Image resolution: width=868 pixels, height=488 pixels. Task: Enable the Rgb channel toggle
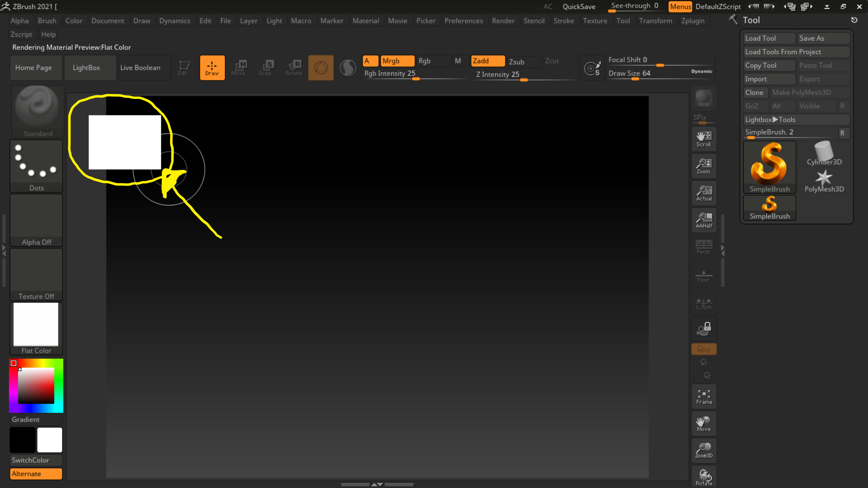click(432, 61)
